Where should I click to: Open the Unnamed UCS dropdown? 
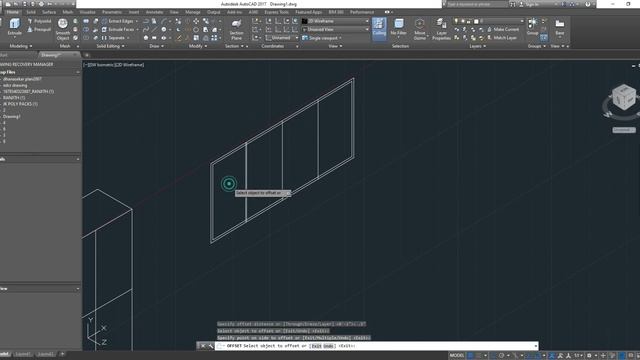point(282,38)
